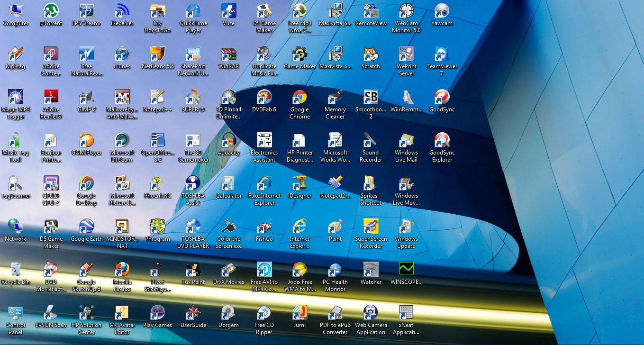The width and height of the screenshot is (644, 345).
Task: Open the µTorrent client
Action: pyautogui.click(x=51, y=12)
